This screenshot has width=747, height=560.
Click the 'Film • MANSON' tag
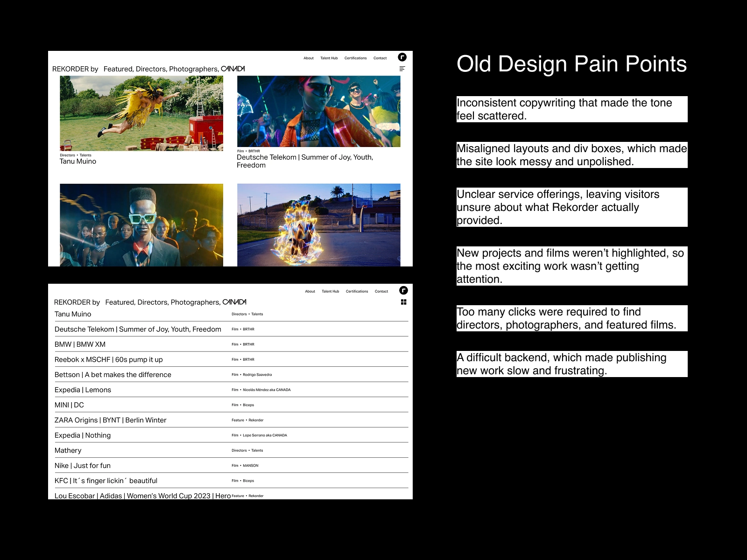tap(245, 466)
